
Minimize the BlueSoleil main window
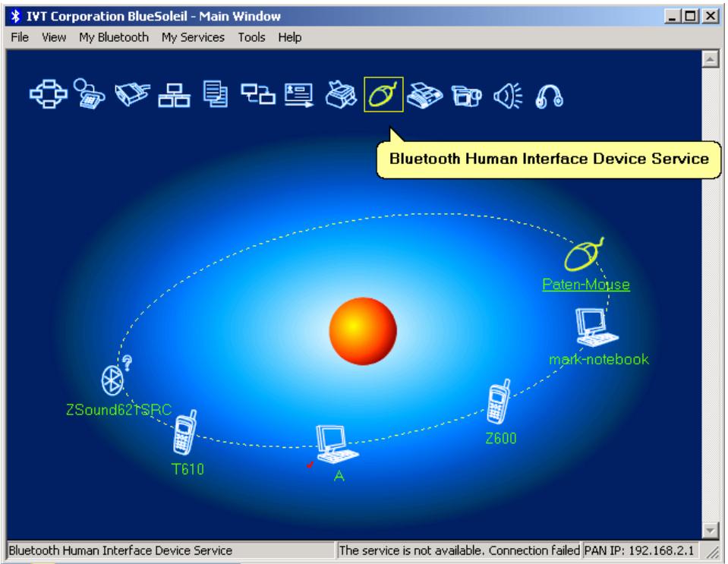pyautogui.click(x=673, y=16)
